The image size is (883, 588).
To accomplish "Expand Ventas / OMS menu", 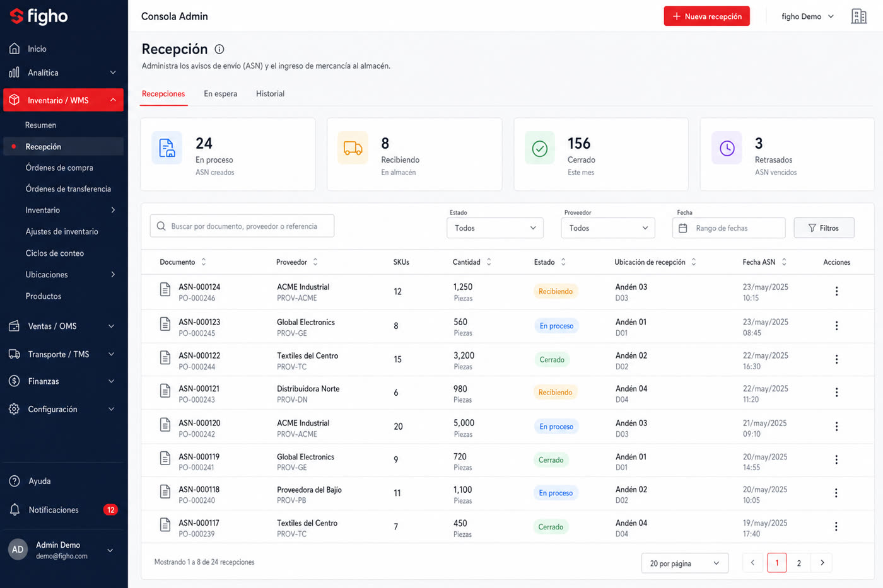I will pos(112,326).
